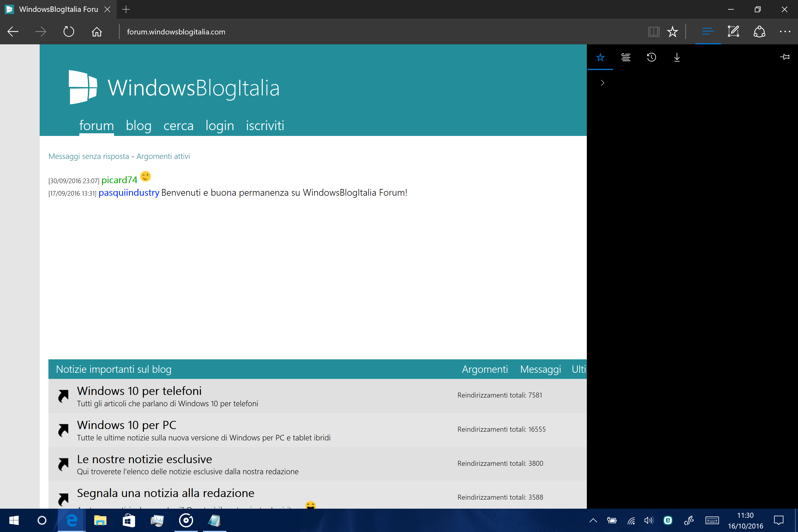Viewport: 798px width, 532px height.
Task: Open the Share icon
Action: [x=759, y=32]
